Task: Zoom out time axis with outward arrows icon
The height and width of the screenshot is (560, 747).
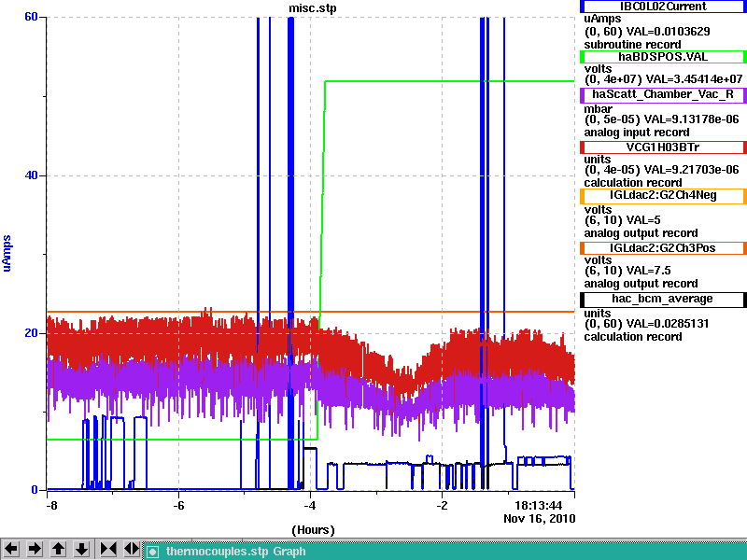Action: 132,549
